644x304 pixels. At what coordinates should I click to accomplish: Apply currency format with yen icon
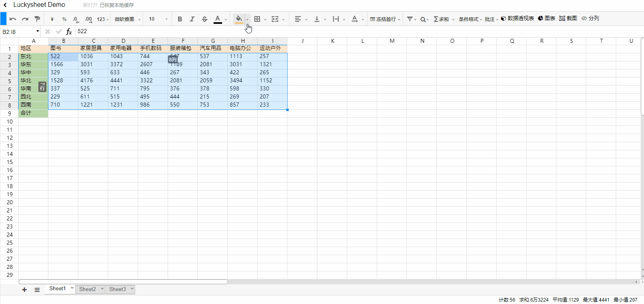point(52,19)
